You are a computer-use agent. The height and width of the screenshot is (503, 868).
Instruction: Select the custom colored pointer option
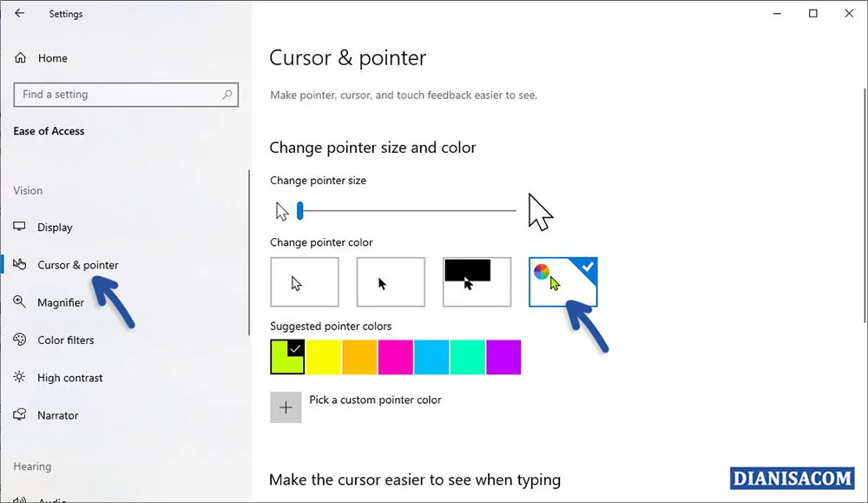coord(562,281)
